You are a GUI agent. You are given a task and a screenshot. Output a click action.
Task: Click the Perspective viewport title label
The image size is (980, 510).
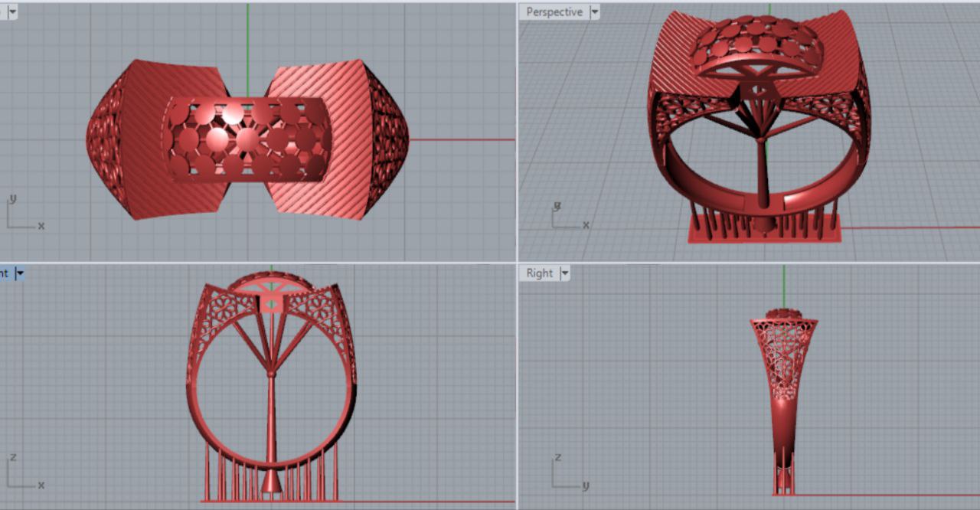tap(554, 12)
